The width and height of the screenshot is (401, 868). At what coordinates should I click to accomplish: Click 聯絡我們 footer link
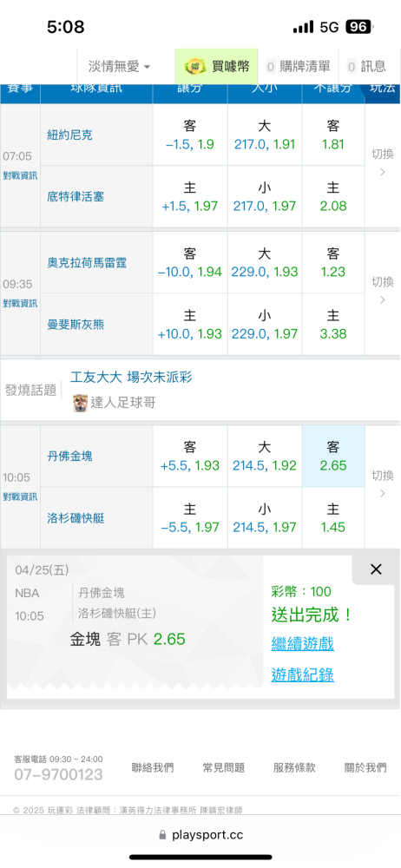[152, 768]
